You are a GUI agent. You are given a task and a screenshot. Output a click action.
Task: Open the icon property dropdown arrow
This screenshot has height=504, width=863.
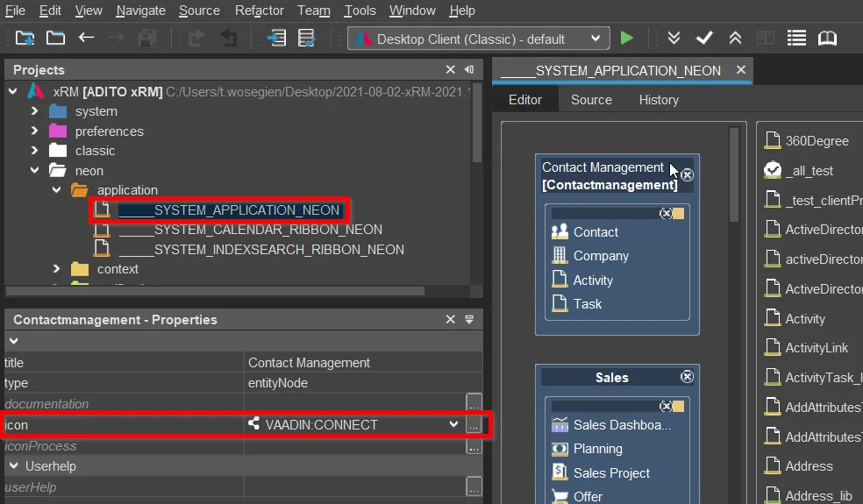pos(453,424)
